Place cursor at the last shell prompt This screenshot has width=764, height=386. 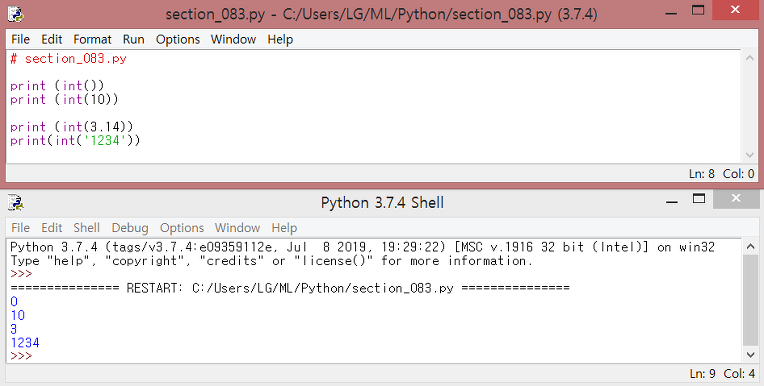(21, 356)
